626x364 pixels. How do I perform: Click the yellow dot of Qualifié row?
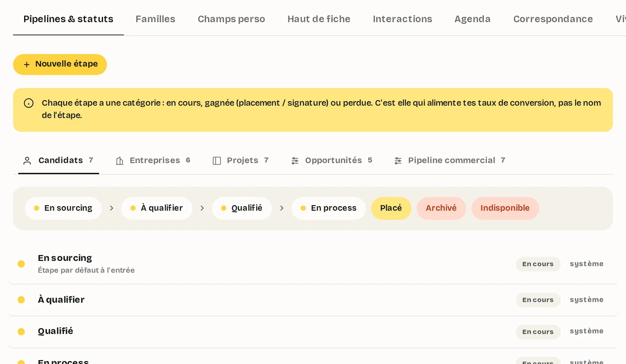[x=21, y=332]
